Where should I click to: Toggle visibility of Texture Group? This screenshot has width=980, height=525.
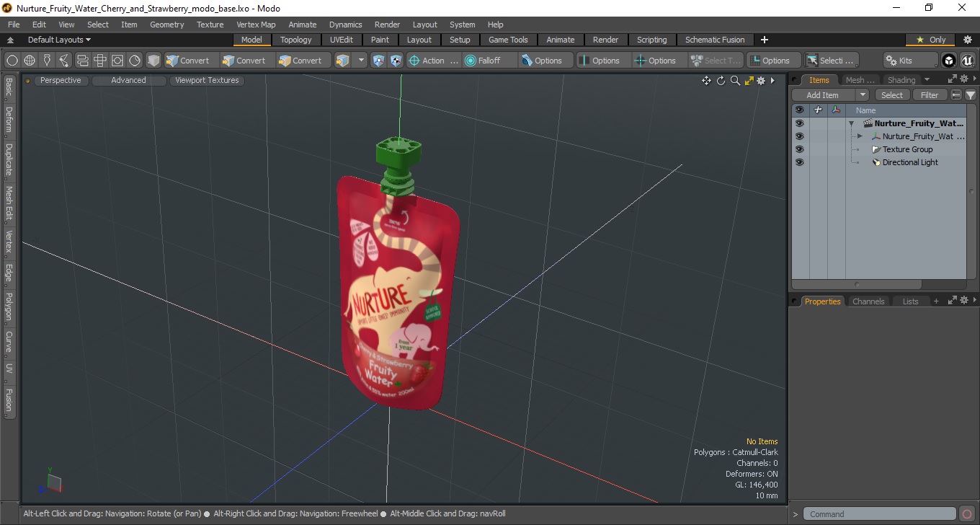pyautogui.click(x=799, y=149)
